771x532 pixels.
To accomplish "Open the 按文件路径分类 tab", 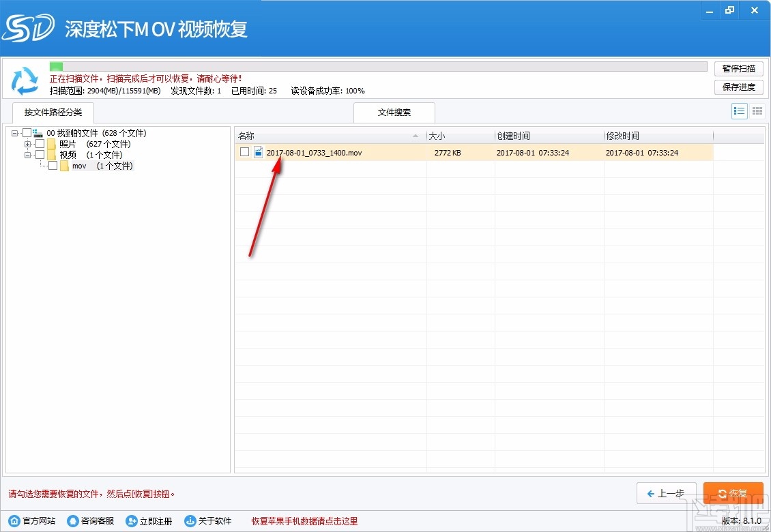I will point(53,113).
